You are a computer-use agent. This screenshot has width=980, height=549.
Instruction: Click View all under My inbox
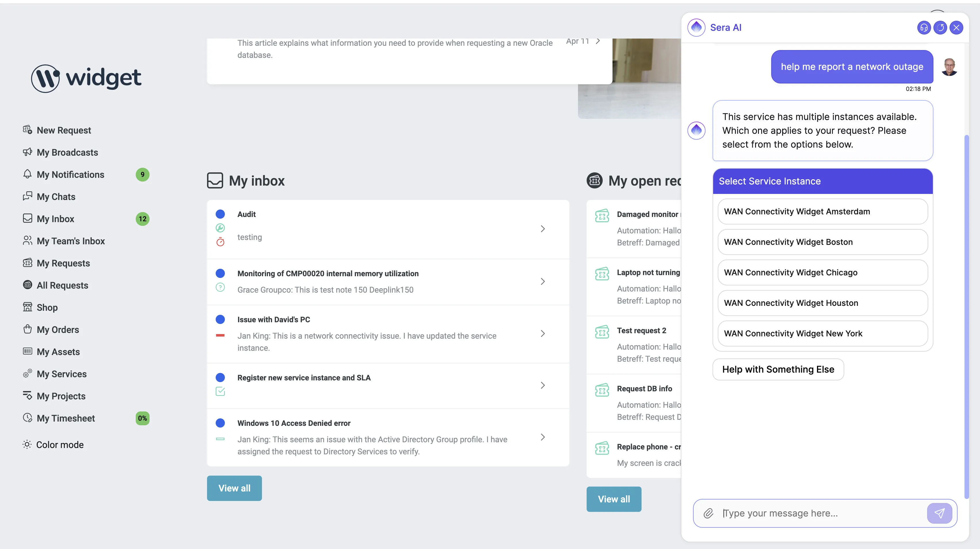tap(234, 488)
